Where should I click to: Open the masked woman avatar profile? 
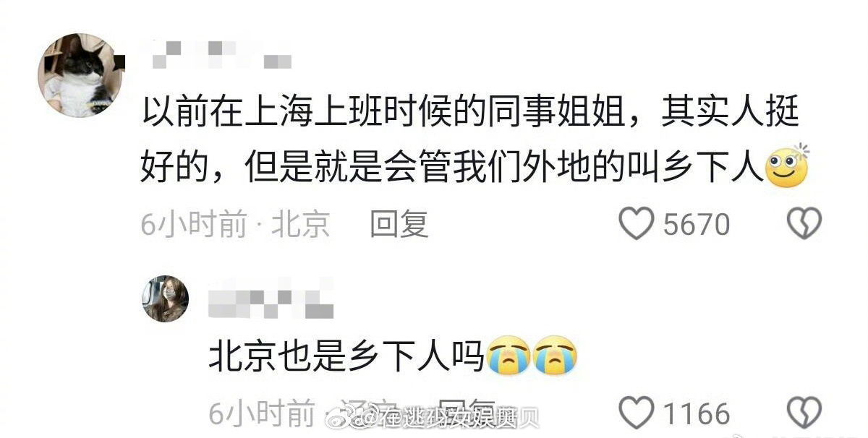coord(166,299)
